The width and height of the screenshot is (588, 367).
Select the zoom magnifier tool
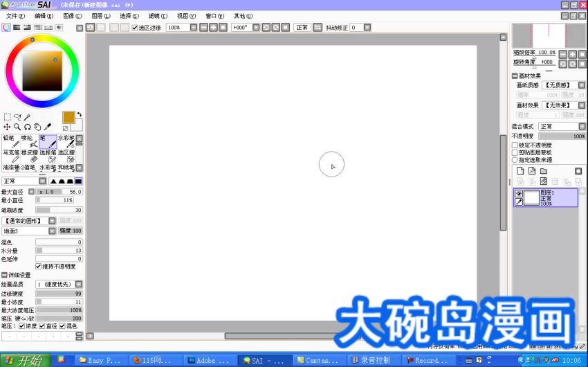pos(17,127)
